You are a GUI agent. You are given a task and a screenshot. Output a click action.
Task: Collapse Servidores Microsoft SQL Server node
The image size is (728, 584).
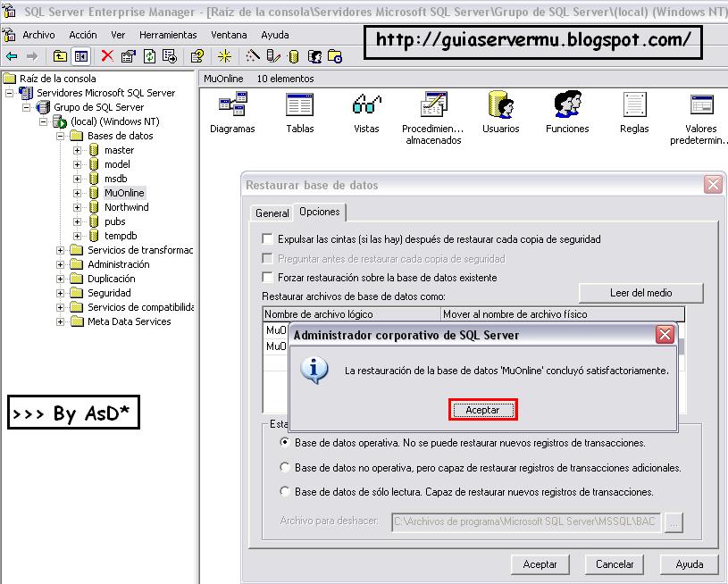[x=10, y=93]
